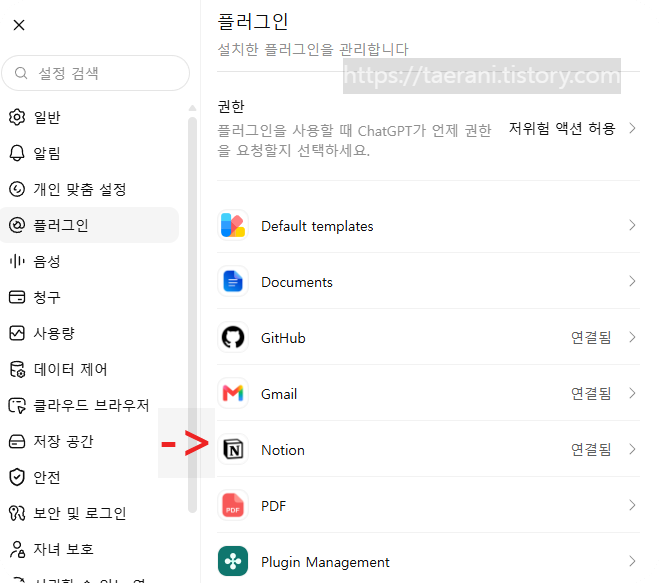Click the sidebar scrollbar up arrow
This screenshot has height=583, width=659.
pyautogui.click(x=192, y=108)
